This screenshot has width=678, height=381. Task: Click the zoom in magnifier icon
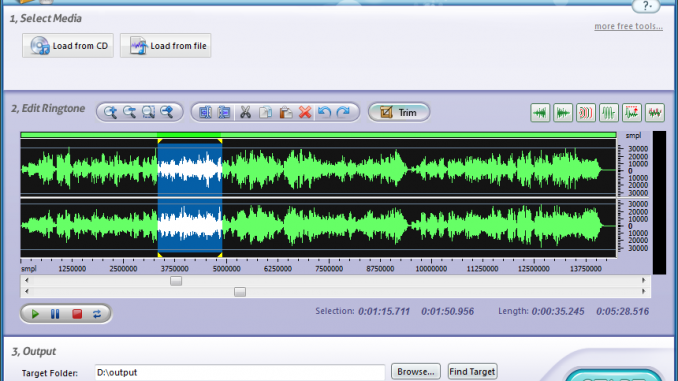[x=110, y=112]
